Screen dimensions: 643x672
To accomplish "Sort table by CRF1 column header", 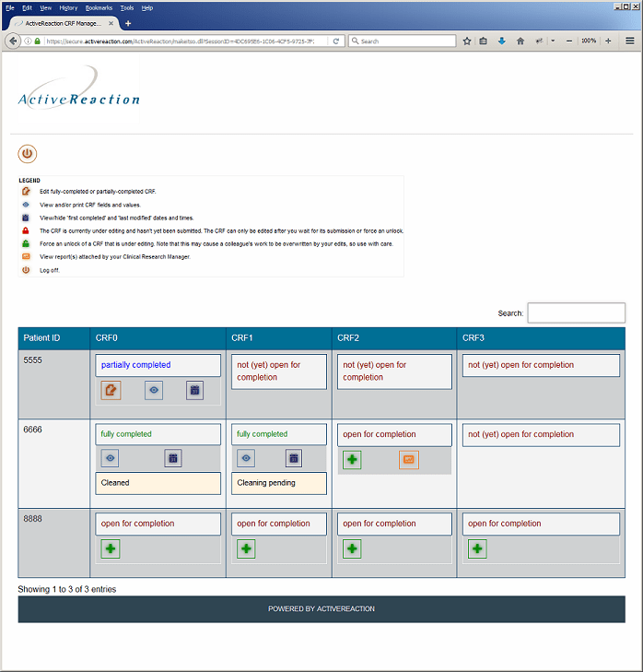I will [x=279, y=338].
